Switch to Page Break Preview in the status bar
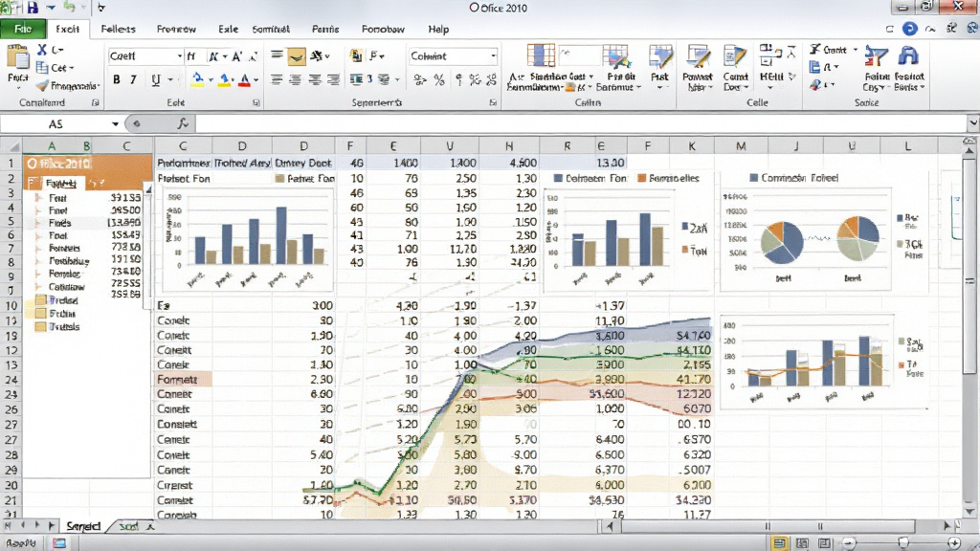 [825, 543]
